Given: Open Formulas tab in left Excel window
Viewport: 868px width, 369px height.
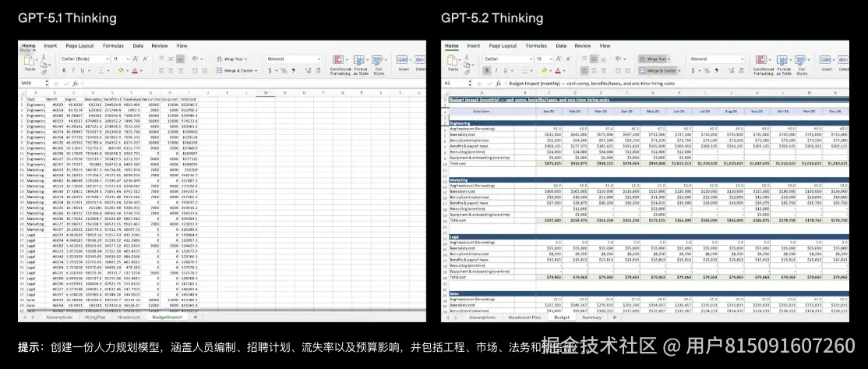Looking at the screenshot, I should 113,46.
